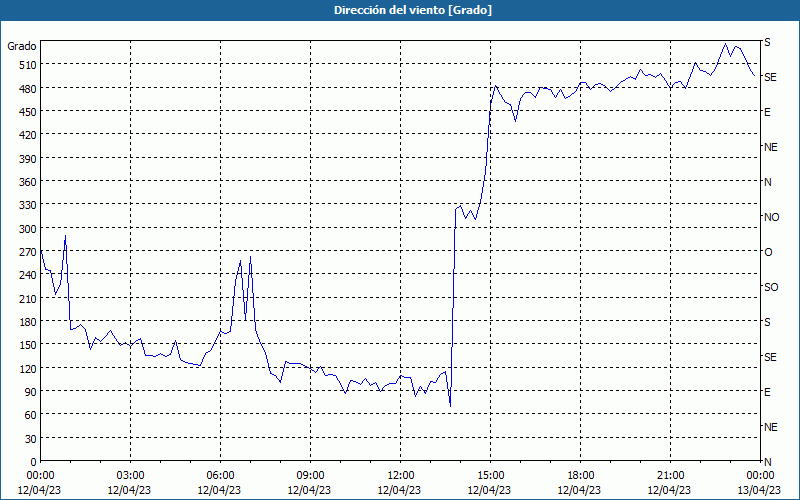The image size is (800, 500).
Task: Select the 90 y-axis tick label
Action: pyautogui.click(x=31, y=392)
